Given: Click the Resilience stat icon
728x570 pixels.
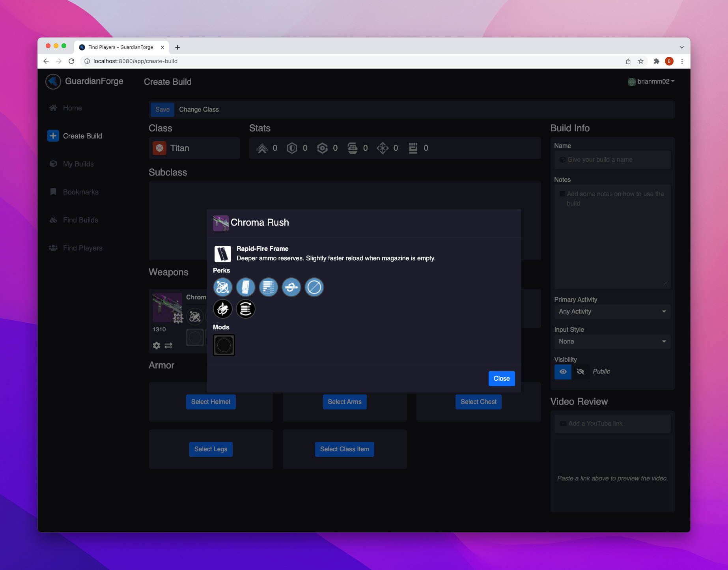Looking at the screenshot, I should pos(292,148).
